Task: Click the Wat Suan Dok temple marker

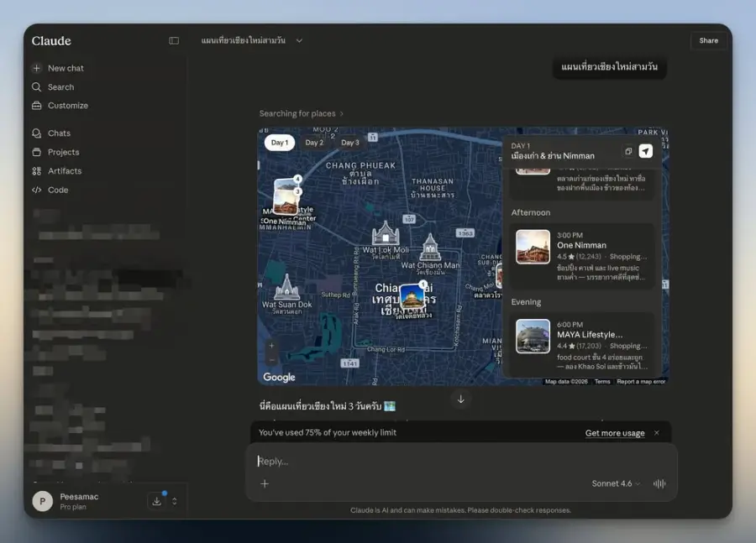Action: (287, 287)
